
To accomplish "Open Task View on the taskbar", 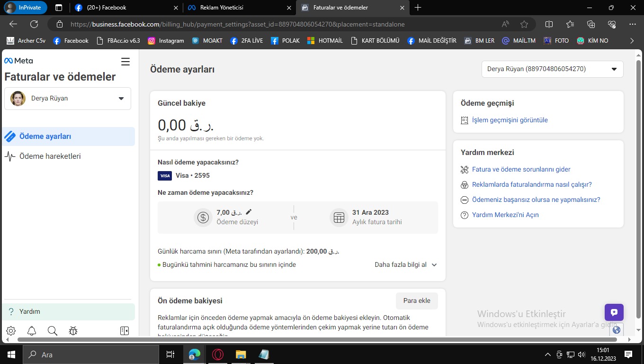I will [170, 355].
